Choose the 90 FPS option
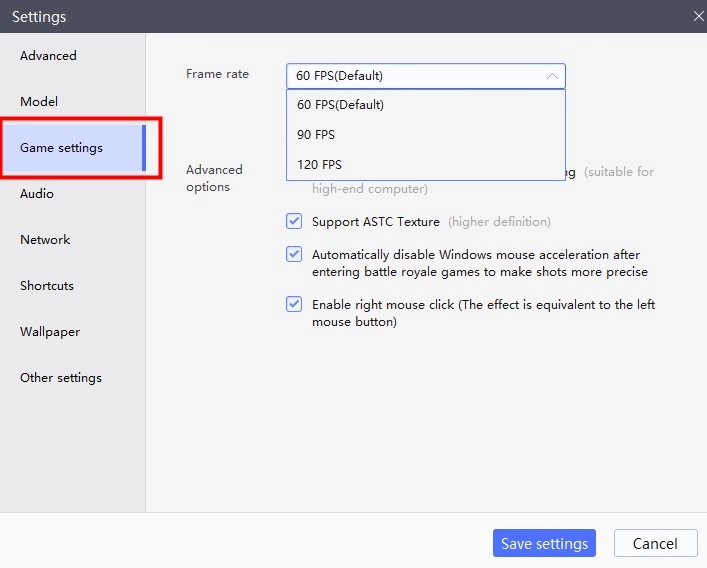707x568 pixels. (x=426, y=135)
